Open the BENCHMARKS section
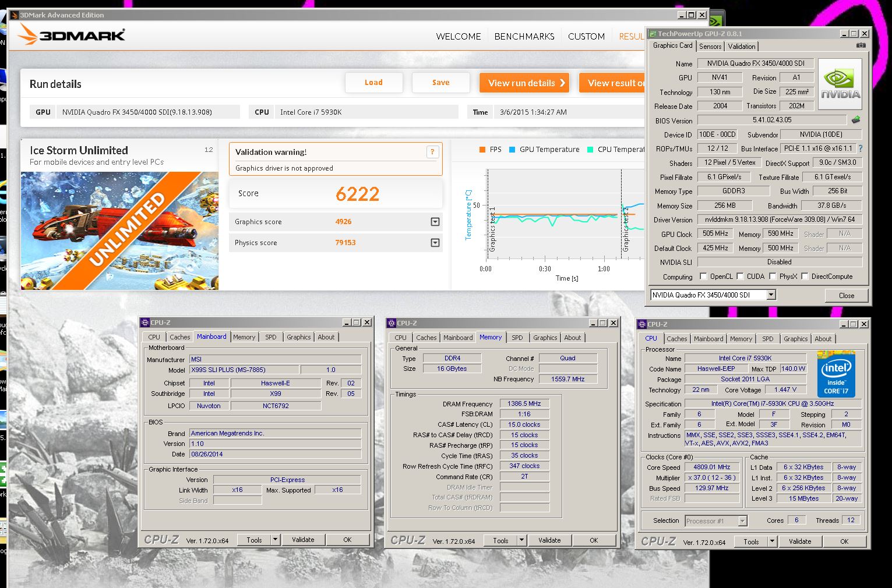The height and width of the screenshot is (588, 892). [524, 36]
